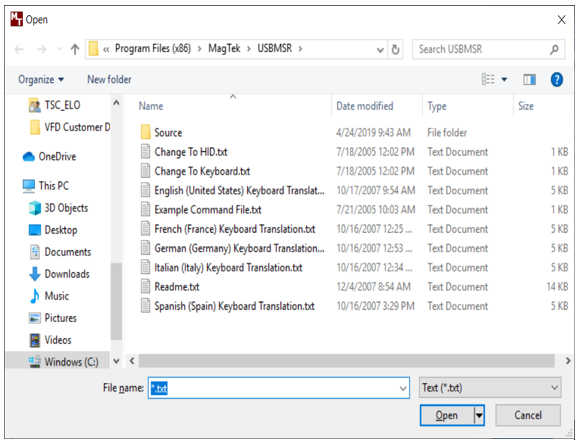Select French (France) Keyboard Translation.txt

point(235,229)
